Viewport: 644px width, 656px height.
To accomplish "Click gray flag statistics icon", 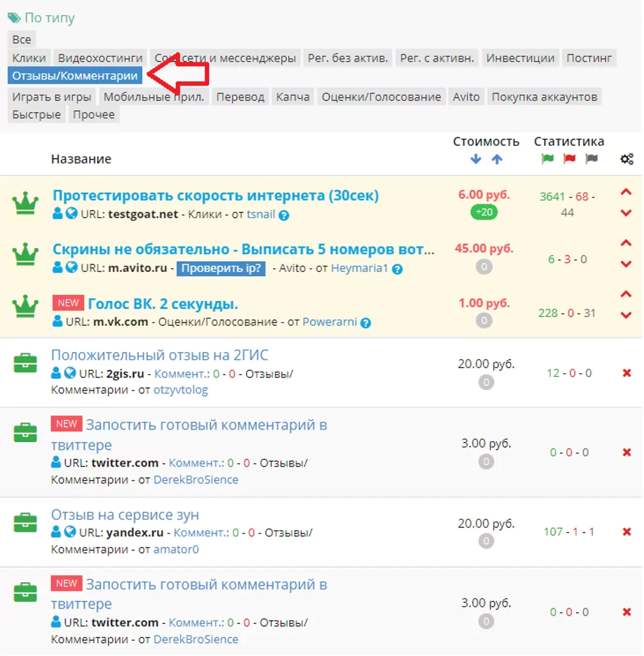I will pyautogui.click(x=592, y=159).
